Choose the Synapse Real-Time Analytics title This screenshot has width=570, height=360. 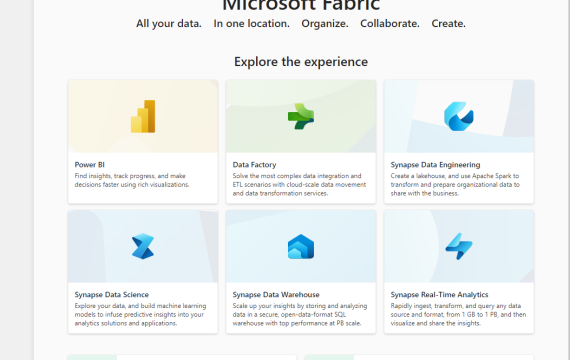[439, 295]
